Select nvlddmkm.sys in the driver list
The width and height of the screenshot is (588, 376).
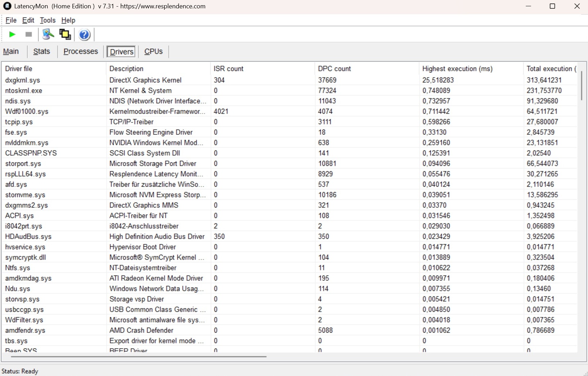click(x=289, y=142)
